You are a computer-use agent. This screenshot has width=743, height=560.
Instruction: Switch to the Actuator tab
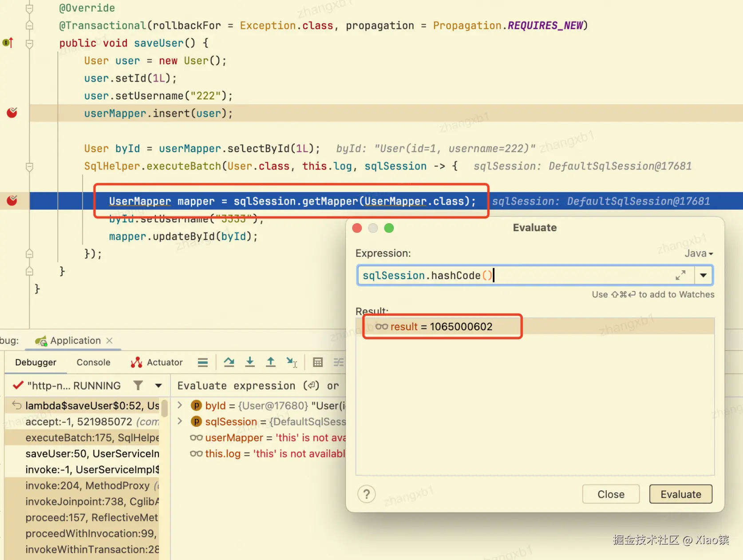point(157,363)
